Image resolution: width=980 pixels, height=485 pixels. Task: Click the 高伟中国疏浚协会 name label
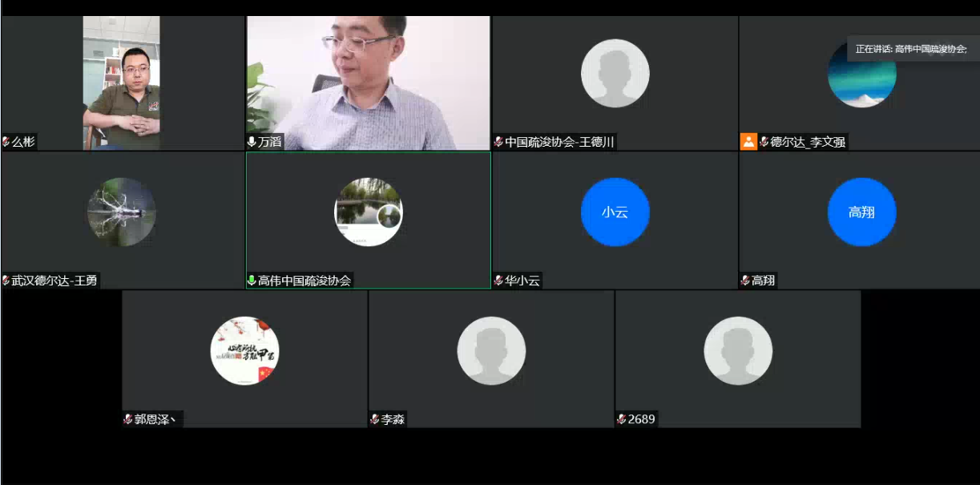304,281
